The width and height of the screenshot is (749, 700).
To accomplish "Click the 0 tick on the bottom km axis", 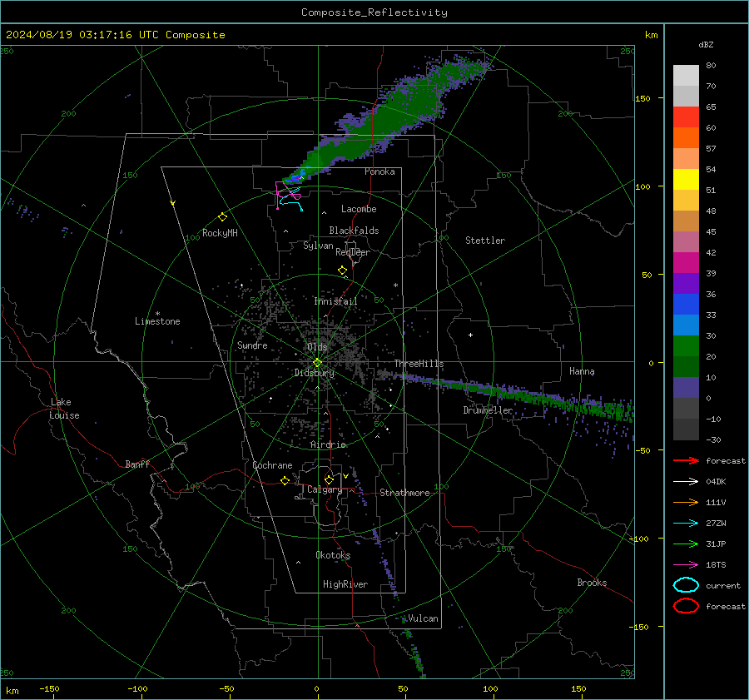I will 316,688.
